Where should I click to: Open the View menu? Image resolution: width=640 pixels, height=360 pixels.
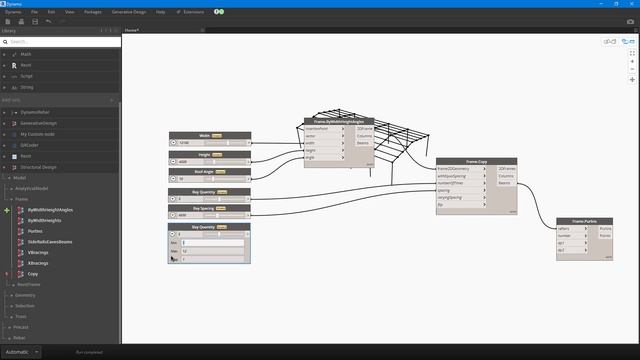[x=69, y=12]
